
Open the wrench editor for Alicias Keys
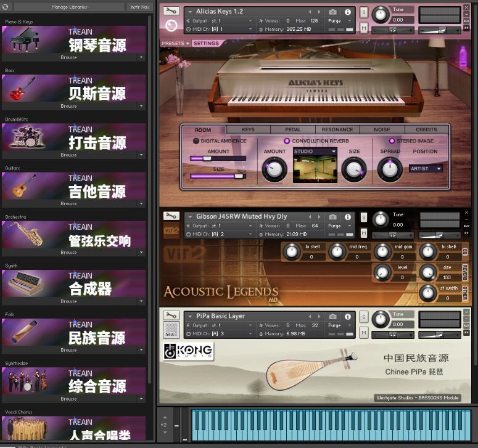tap(171, 11)
